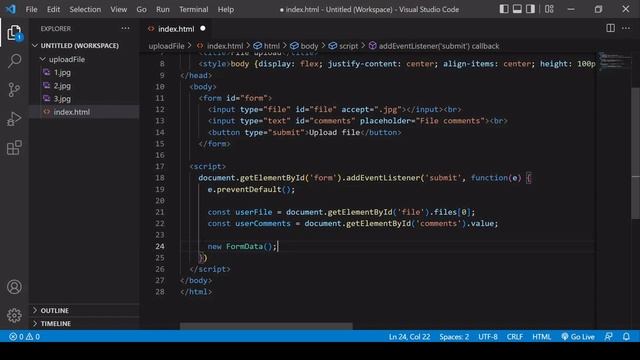Show errors and warnings problems panel
The image size is (640, 360).
point(24,337)
